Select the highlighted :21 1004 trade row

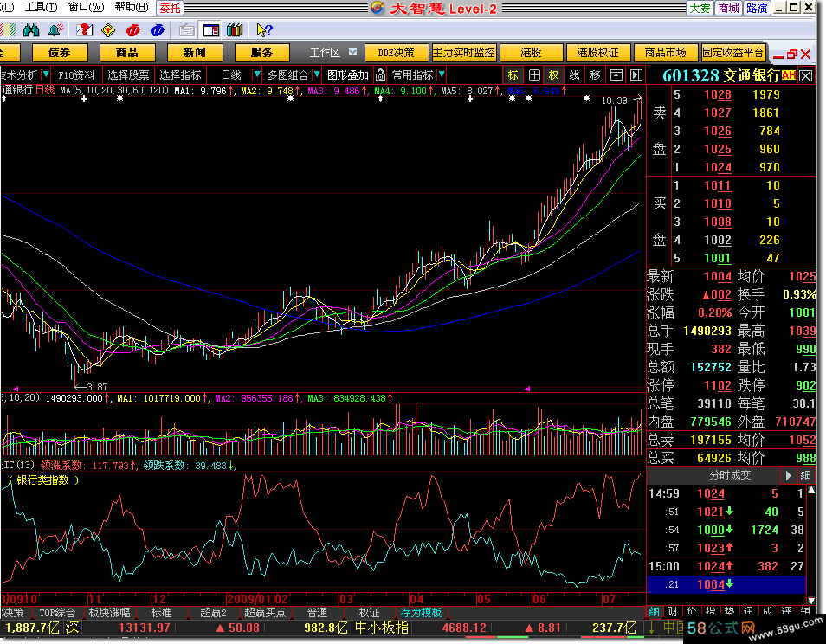point(726,584)
